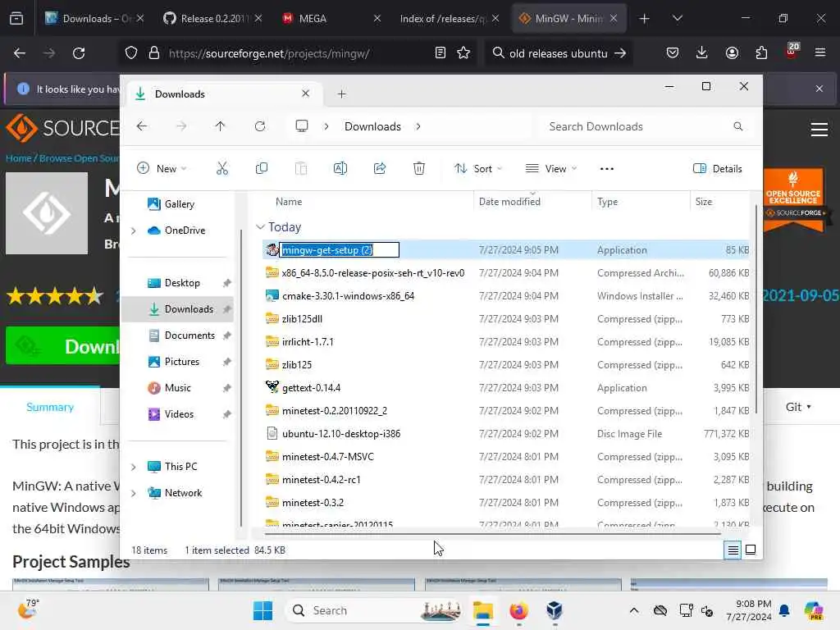
Task: Switch to large thumbnails view icon
Action: coord(751,550)
